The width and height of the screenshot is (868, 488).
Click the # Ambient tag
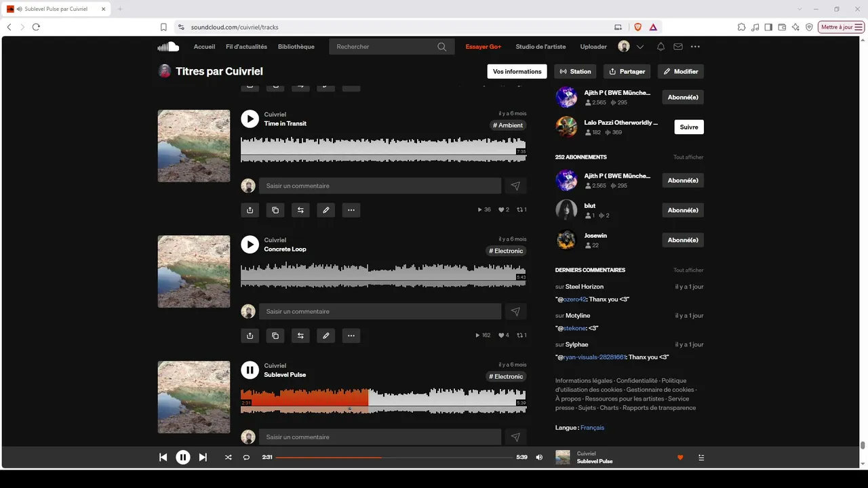[x=508, y=125]
